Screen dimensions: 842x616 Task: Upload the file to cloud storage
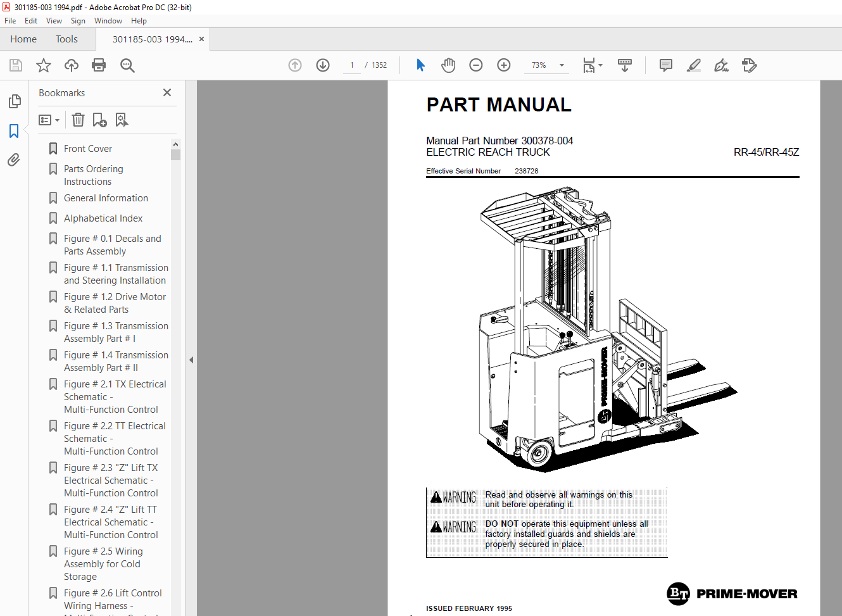pyautogui.click(x=72, y=65)
